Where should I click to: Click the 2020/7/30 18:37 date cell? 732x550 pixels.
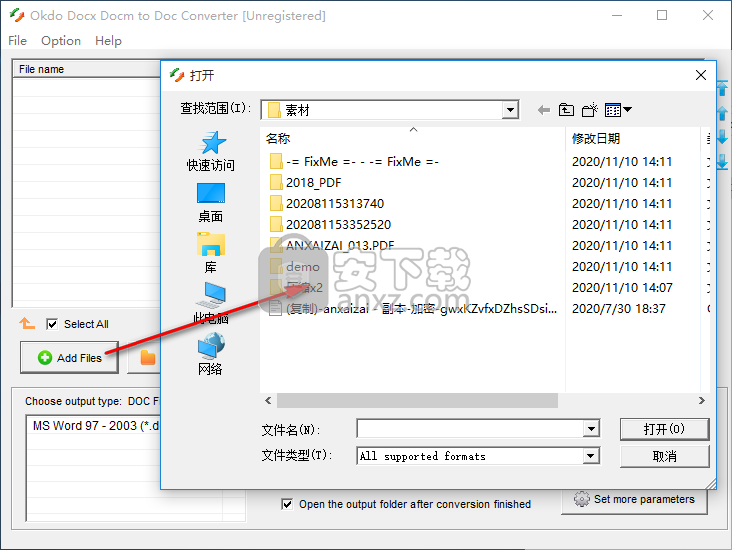(x=619, y=309)
